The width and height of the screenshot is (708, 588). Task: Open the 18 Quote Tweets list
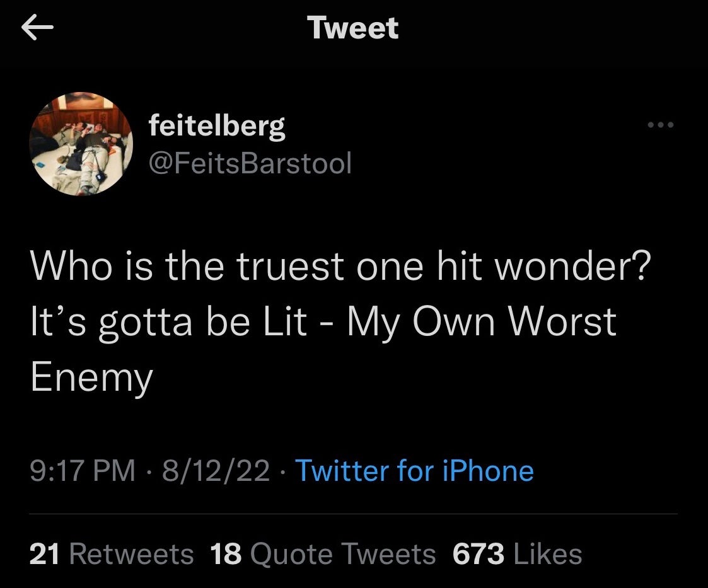(323, 555)
